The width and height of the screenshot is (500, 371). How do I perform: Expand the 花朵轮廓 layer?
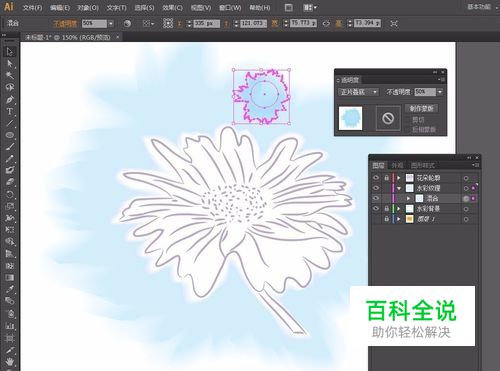click(x=399, y=178)
